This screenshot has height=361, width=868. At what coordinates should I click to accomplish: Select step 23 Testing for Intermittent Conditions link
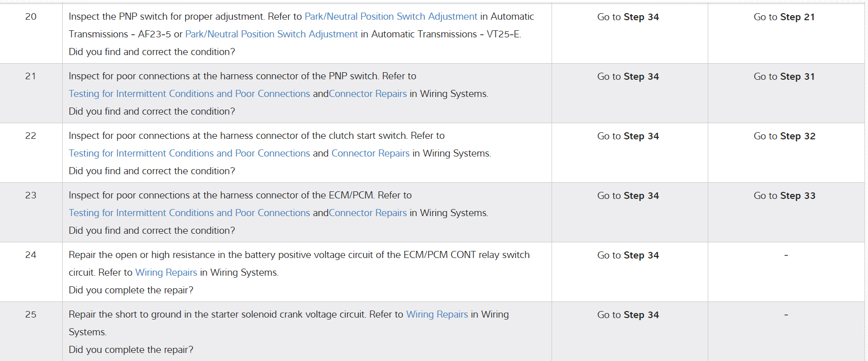189,213
